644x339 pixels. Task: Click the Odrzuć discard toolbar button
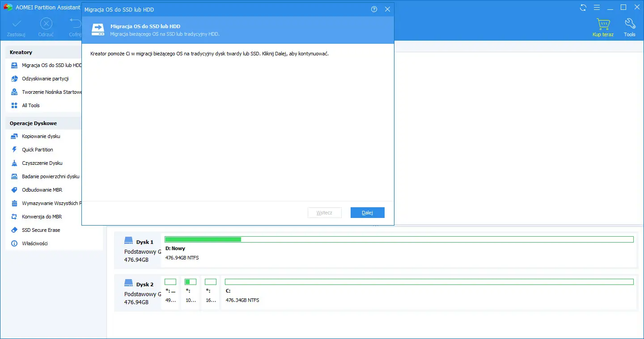pos(46,27)
